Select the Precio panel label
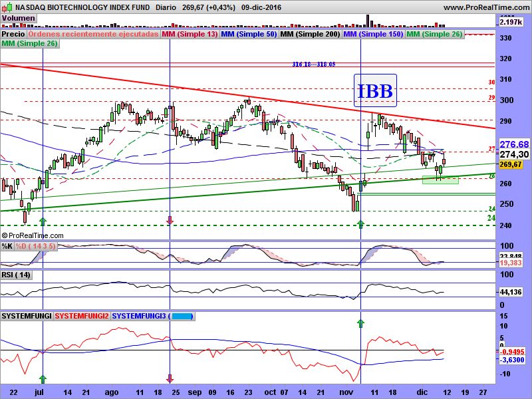The width and height of the screenshot is (532, 399). coord(13,34)
